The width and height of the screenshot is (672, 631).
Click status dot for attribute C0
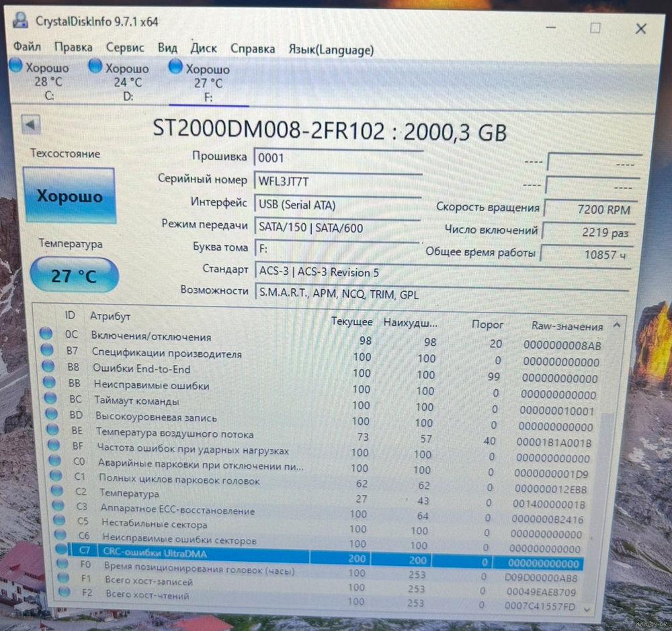tap(55, 460)
